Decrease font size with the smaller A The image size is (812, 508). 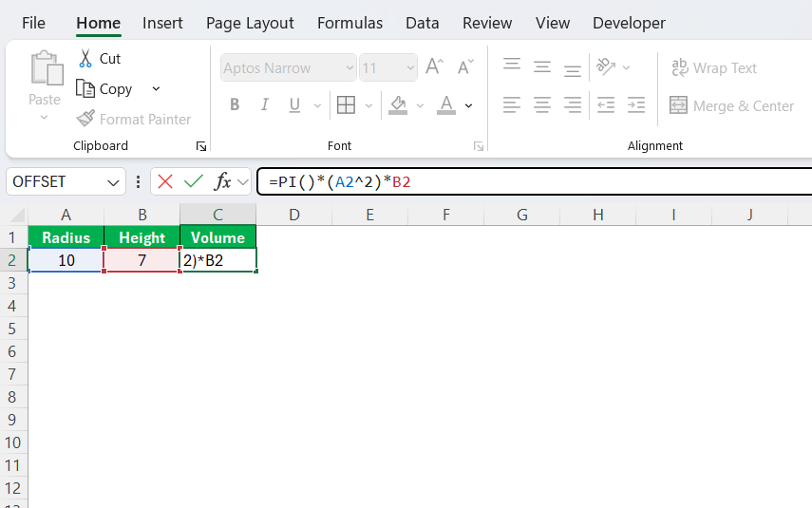coord(465,67)
